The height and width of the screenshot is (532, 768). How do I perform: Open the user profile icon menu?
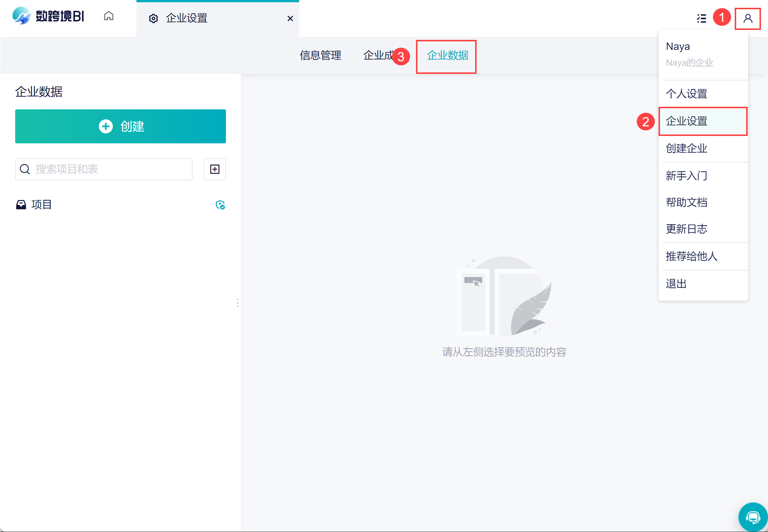(747, 18)
